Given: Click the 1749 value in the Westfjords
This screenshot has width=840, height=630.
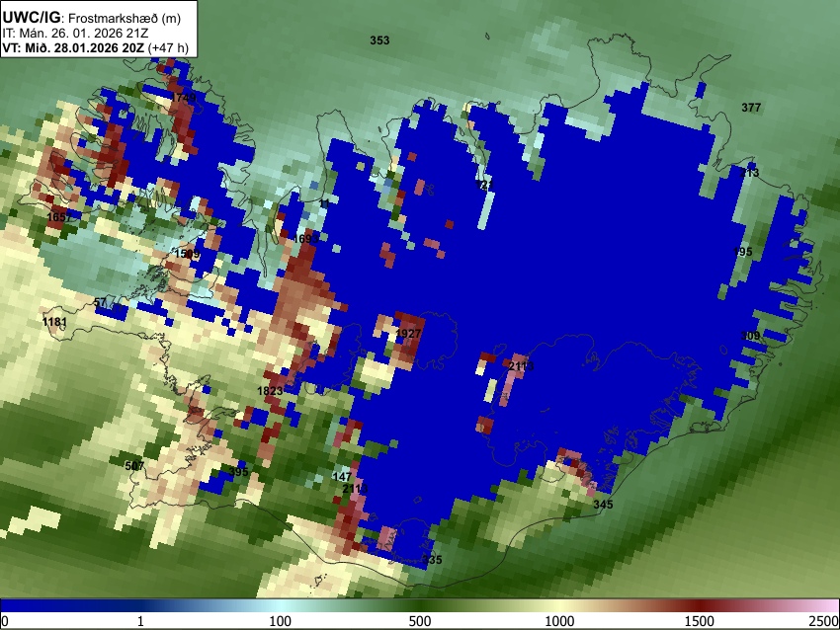Looking at the screenshot, I should coord(183,98).
